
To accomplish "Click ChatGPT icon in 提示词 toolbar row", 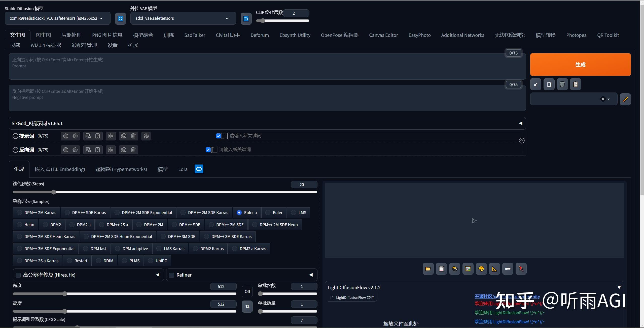I will [x=146, y=136].
